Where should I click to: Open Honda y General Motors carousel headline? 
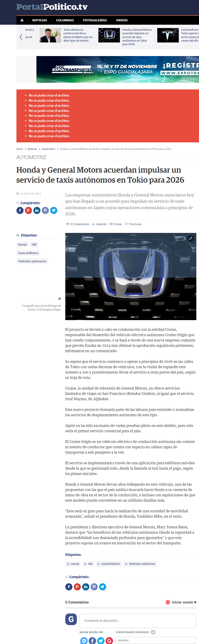pos(137,37)
